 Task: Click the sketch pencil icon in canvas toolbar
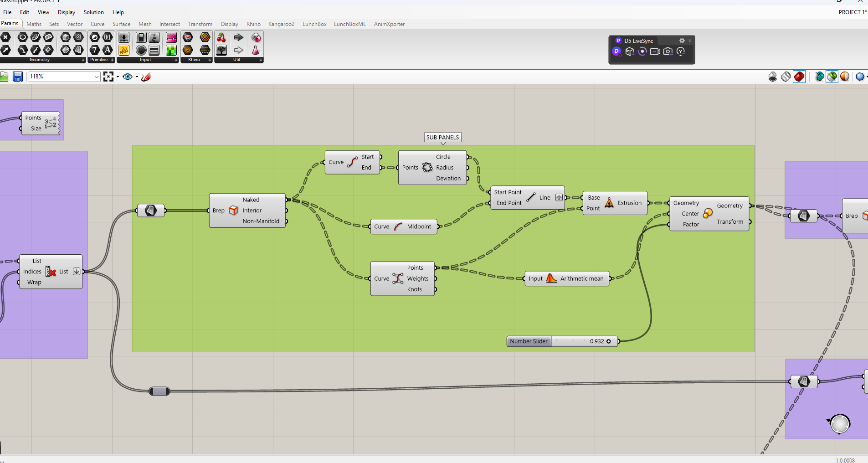click(x=146, y=77)
